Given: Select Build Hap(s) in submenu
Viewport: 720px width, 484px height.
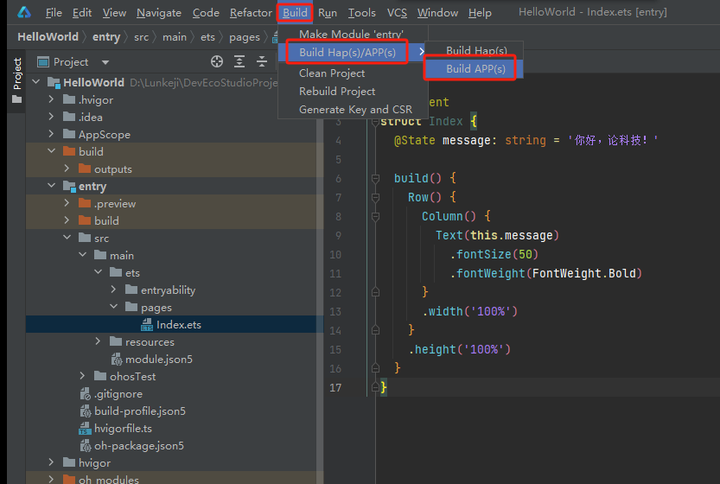Looking at the screenshot, I should pos(476,51).
